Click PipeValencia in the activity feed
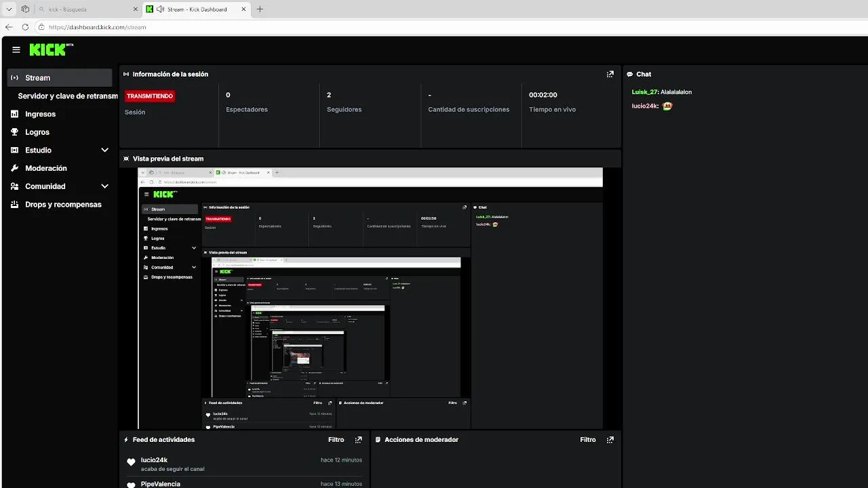Image resolution: width=868 pixels, height=488 pixels. tap(161, 484)
